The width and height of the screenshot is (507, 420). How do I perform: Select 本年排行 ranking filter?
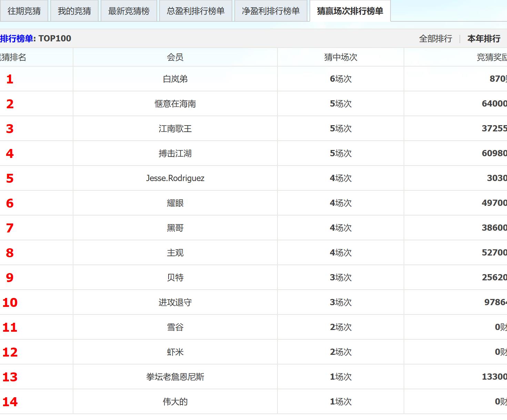coord(484,39)
